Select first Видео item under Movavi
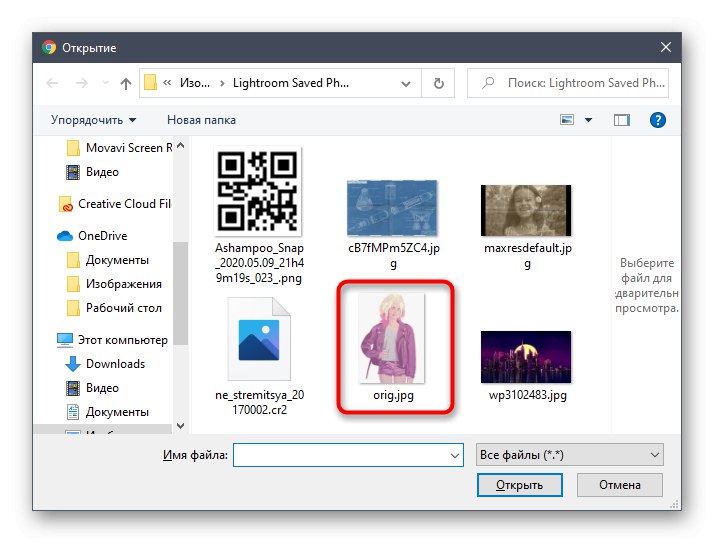 coord(92,172)
